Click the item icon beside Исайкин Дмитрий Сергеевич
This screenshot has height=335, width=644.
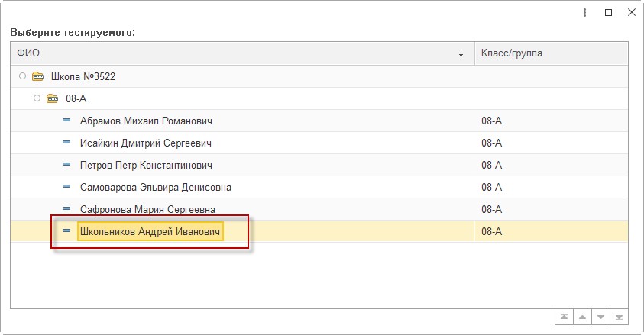pyautogui.click(x=66, y=142)
